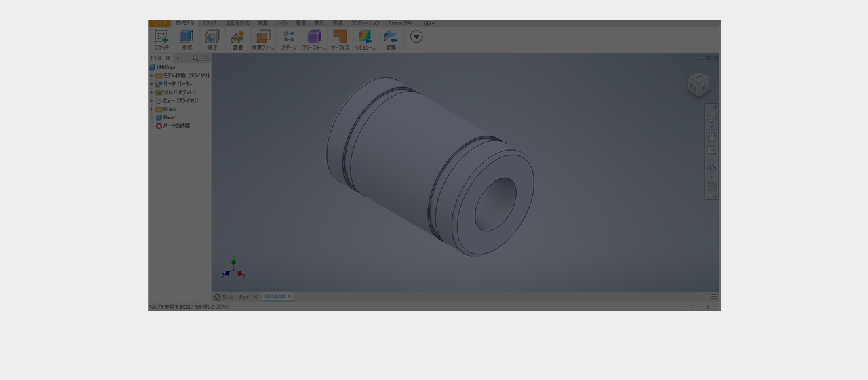Viewport: 868px width, 380px height.
Task: Select the 修正 (Modify) tool icon
Action: pyautogui.click(x=212, y=37)
